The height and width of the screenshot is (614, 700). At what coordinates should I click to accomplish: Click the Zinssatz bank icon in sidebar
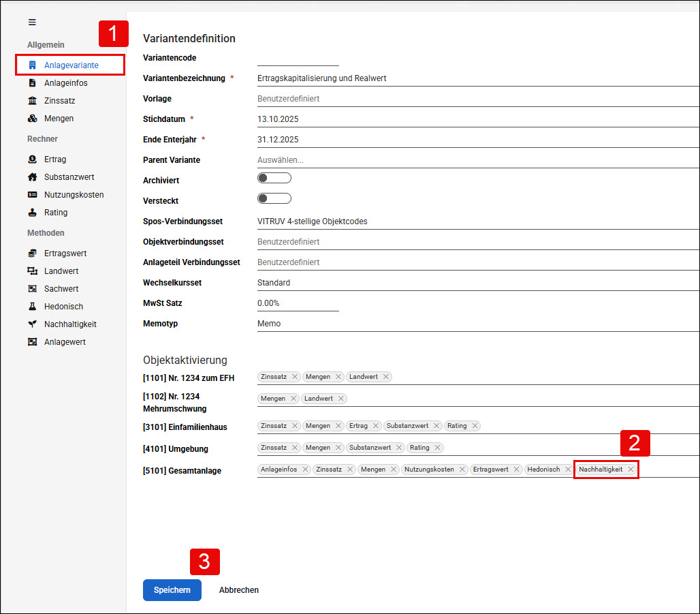[32, 101]
